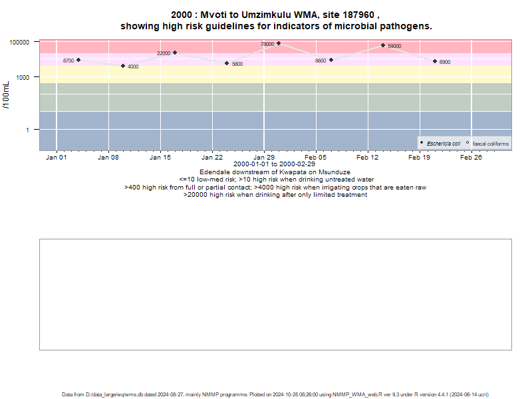Click the faecal coliforms legend marker
Viewport: 532px width, 399px height.
pos(467,143)
